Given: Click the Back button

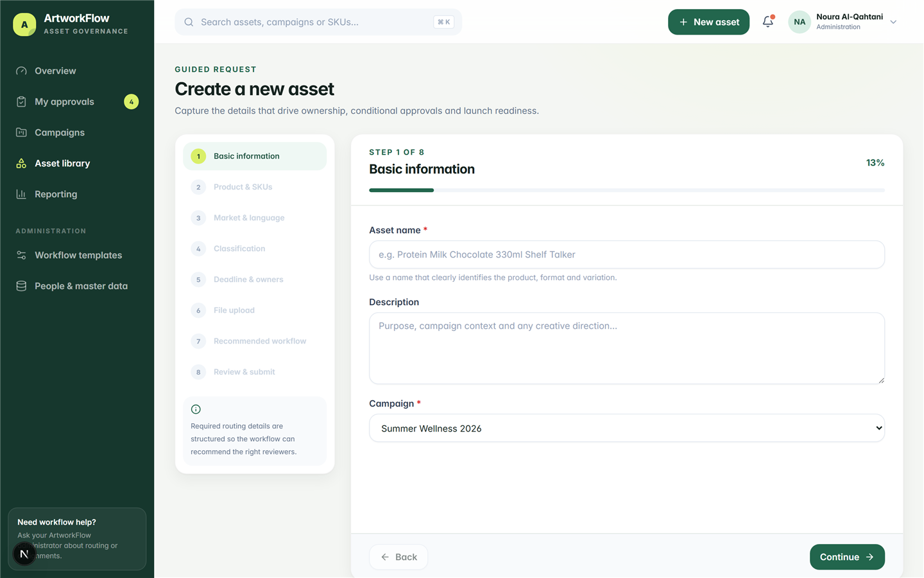Looking at the screenshot, I should pyautogui.click(x=398, y=557).
